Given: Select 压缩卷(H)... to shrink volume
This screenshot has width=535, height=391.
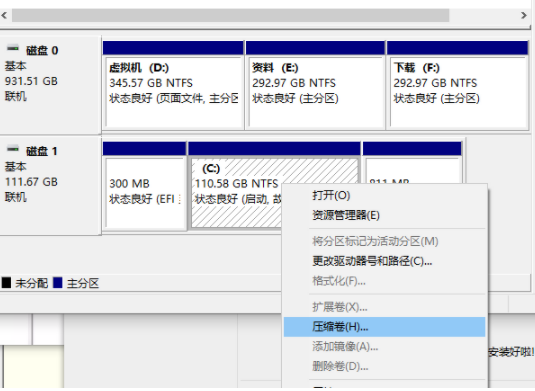Looking at the screenshot, I should [385, 327].
